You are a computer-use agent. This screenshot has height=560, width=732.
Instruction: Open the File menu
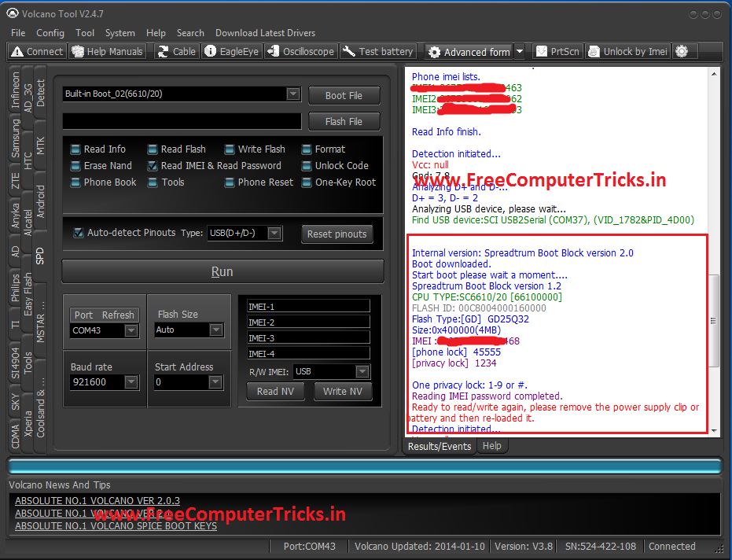coord(18,33)
